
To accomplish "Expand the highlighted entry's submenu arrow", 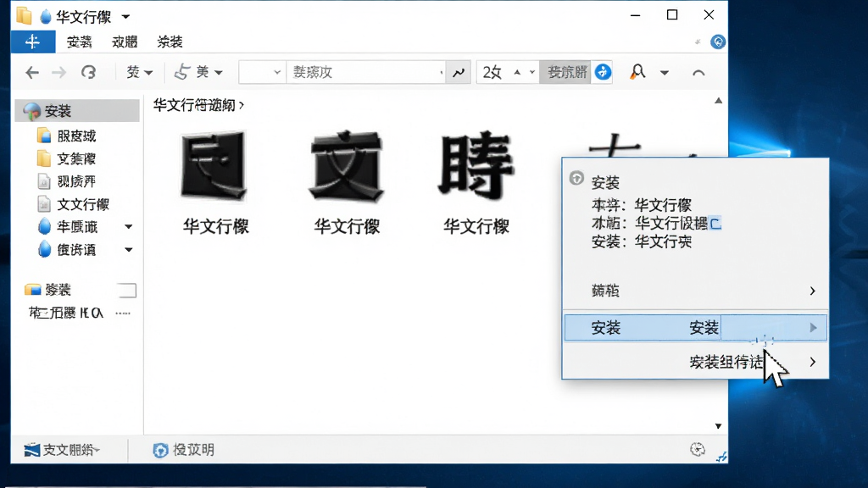I will click(x=813, y=328).
